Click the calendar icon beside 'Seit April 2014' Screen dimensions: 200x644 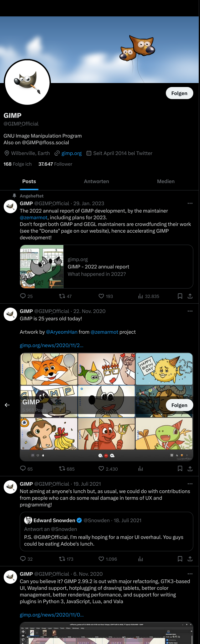[89, 153]
